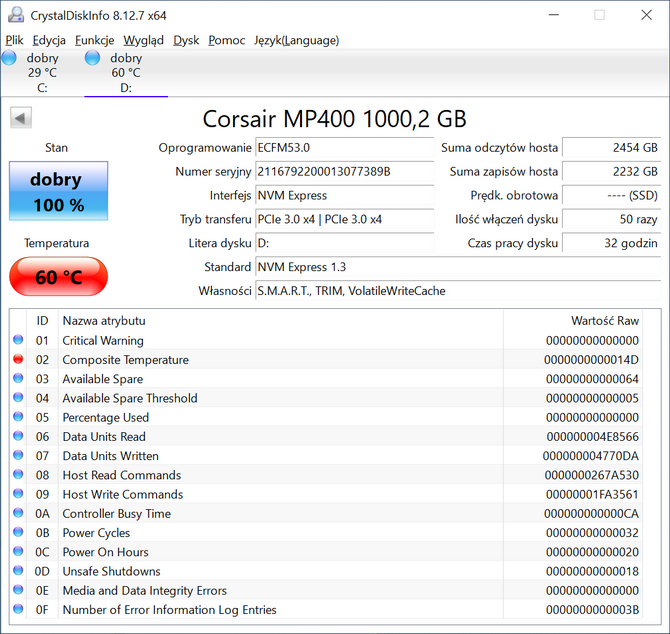Close the CrystalDiskInfo window
This screenshot has width=670, height=634.
tap(646, 15)
